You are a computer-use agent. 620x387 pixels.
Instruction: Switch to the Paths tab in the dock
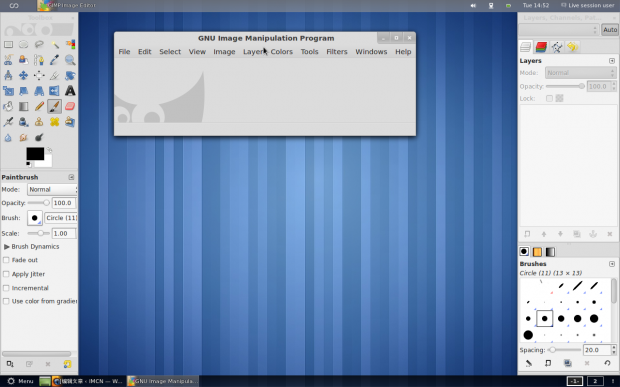click(x=557, y=47)
